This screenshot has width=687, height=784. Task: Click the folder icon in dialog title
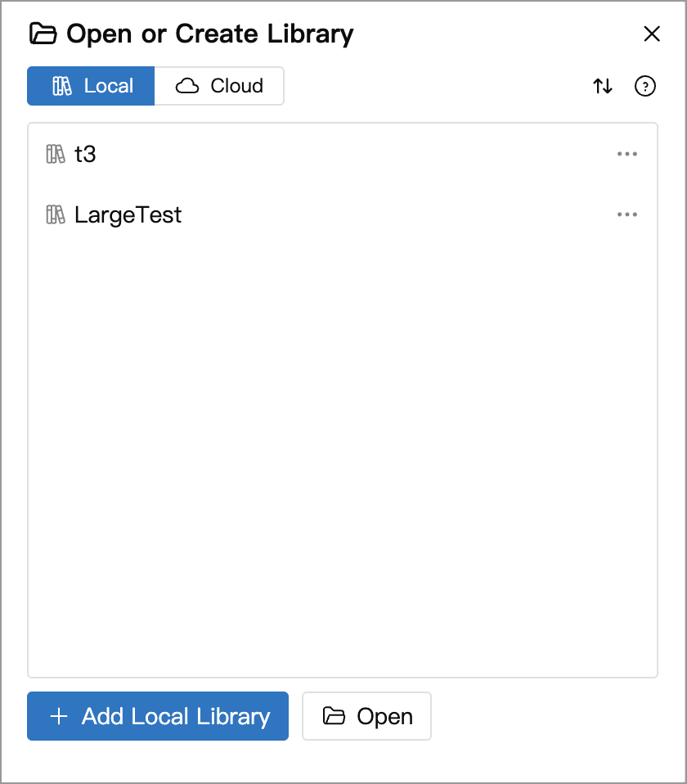(x=43, y=34)
